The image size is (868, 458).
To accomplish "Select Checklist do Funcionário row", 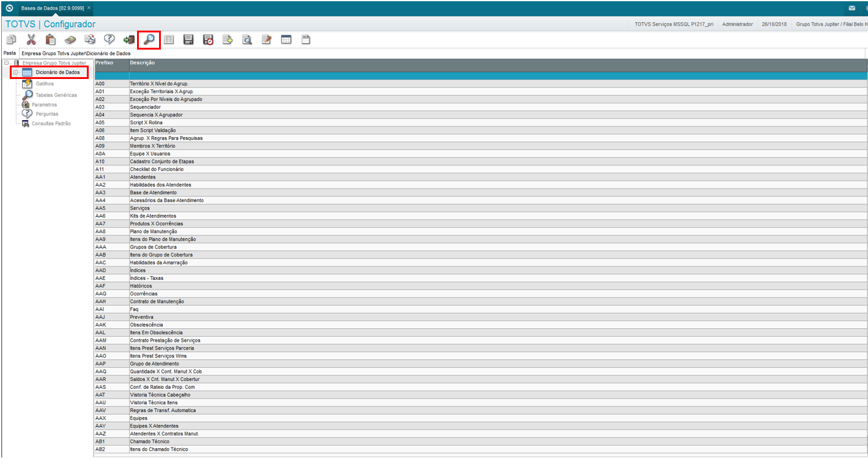I will point(481,169).
